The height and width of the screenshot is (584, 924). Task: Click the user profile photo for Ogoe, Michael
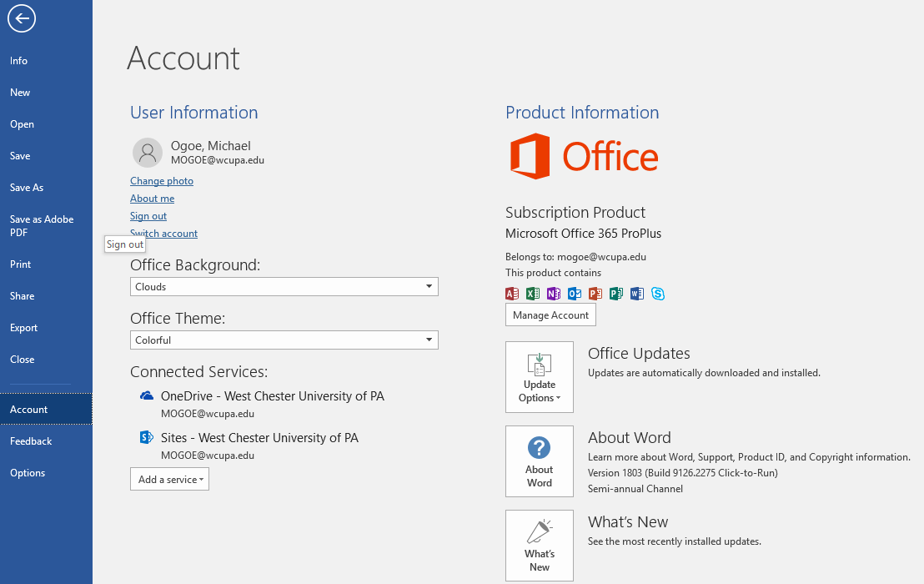[x=148, y=153]
